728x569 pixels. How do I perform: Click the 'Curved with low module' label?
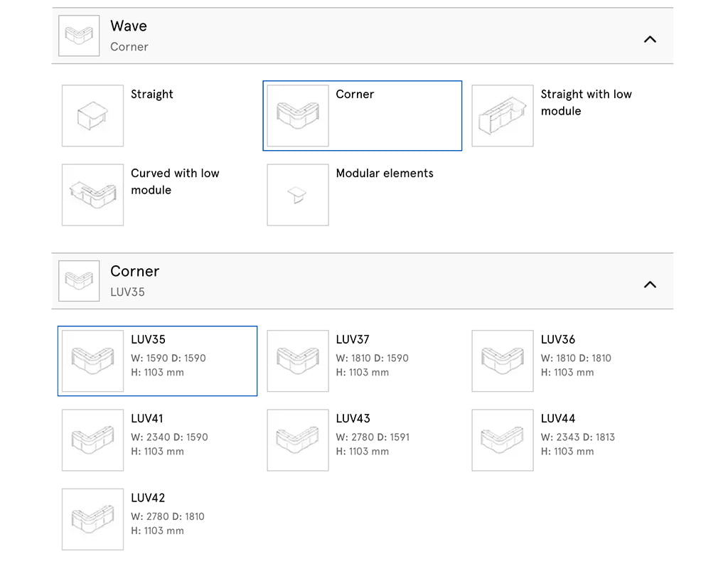(x=175, y=181)
